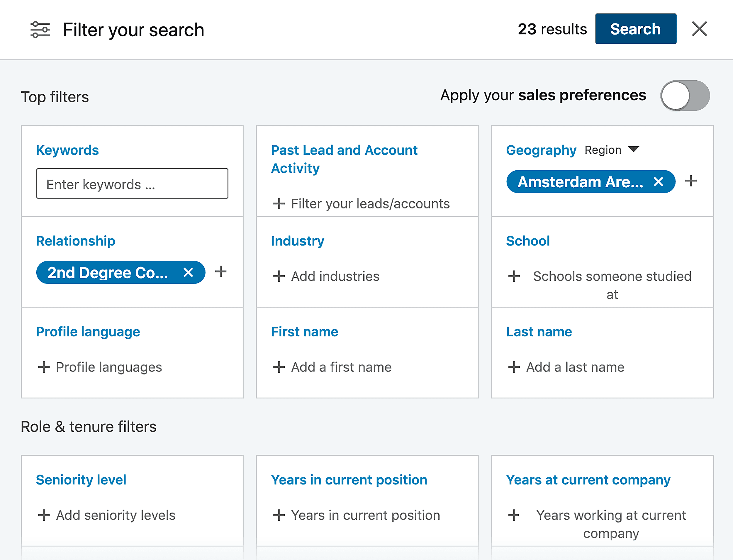This screenshot has height=560, width=733.
Task: Click the plus icon to add another geography
Action: pyautogui.click(x=691, y=181)
